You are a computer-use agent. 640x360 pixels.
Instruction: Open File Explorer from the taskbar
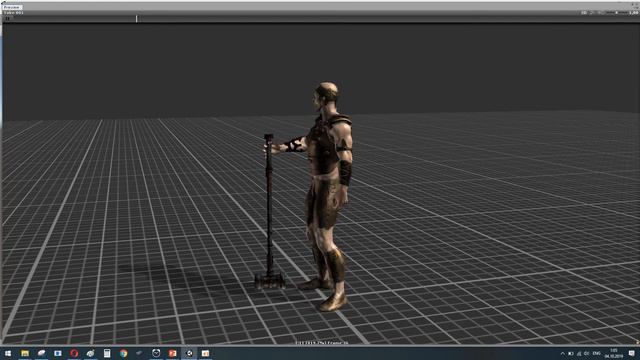(25, 353)
